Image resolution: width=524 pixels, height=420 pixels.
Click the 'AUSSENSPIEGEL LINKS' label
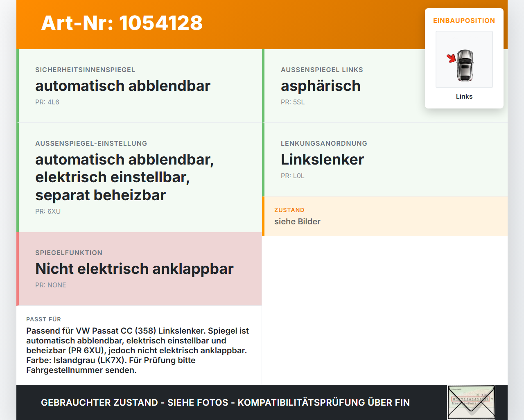click(x=322, y=70)
